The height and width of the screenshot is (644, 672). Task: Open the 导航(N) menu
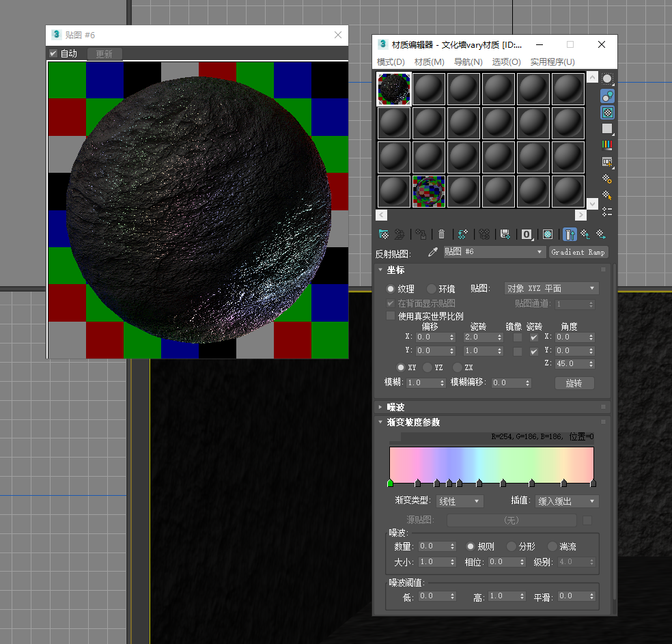[x=468, y=62]
